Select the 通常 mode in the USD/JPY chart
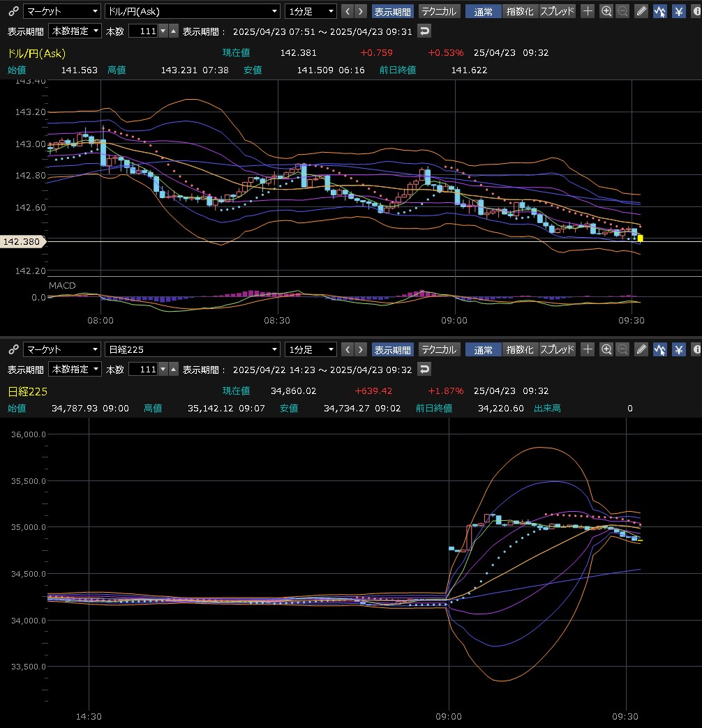Viewport: 702px width, 728px height. [483, 11]
